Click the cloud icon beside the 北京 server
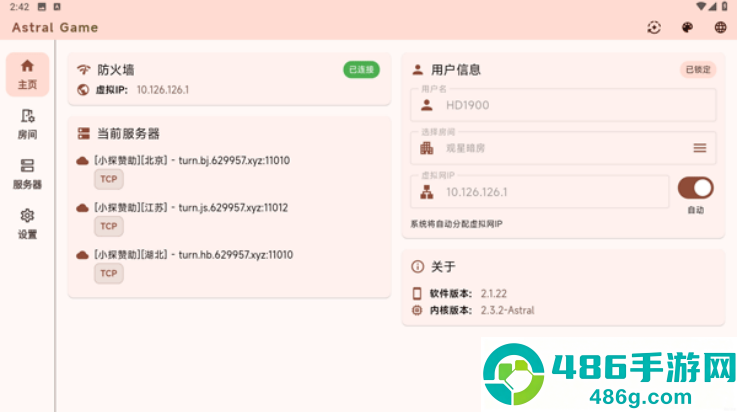This screenshot has width=737, height=412. click(82, 161)
